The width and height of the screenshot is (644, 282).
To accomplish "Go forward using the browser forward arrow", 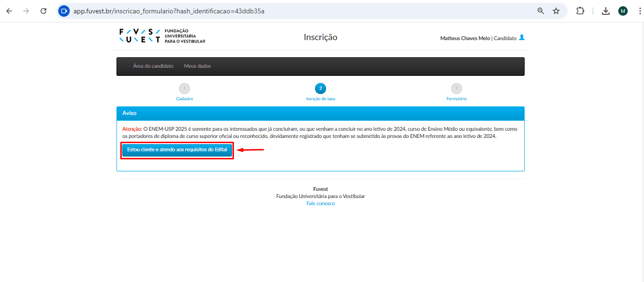I will click(x=26, y=11).
